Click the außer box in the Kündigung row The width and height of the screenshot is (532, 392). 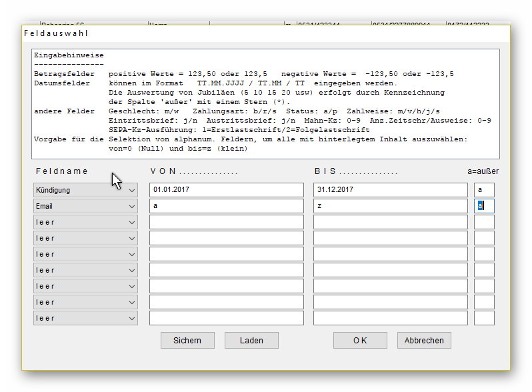(484, 190)
